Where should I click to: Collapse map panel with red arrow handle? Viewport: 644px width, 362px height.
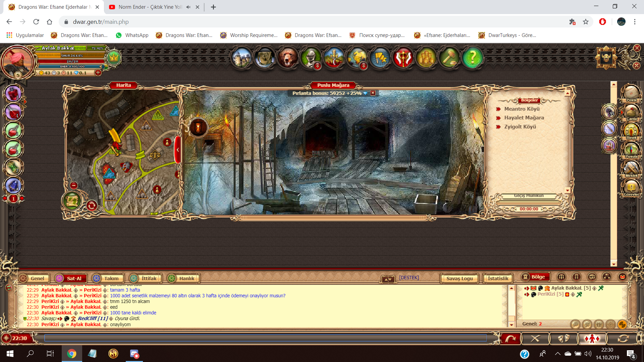[177, 149]
